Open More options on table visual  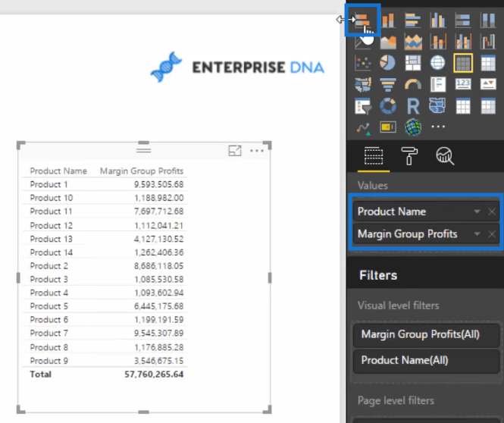(x=257, y=151)
